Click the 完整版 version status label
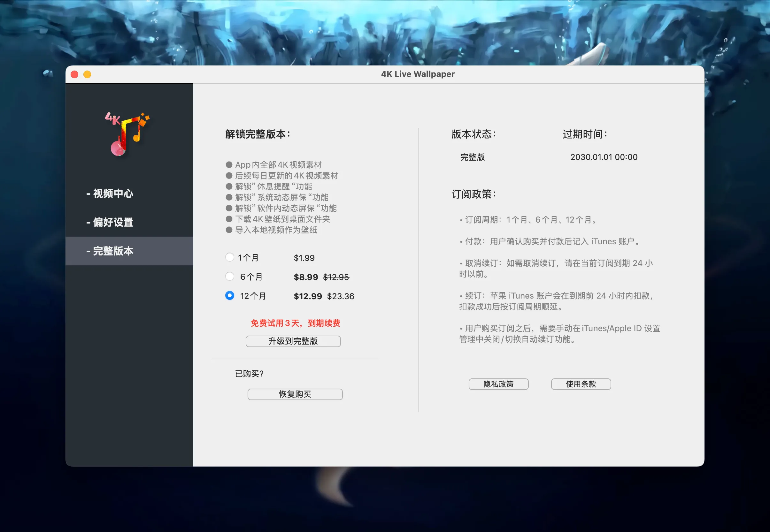Screen dimensions: 770x532 (x=473, y=157)
